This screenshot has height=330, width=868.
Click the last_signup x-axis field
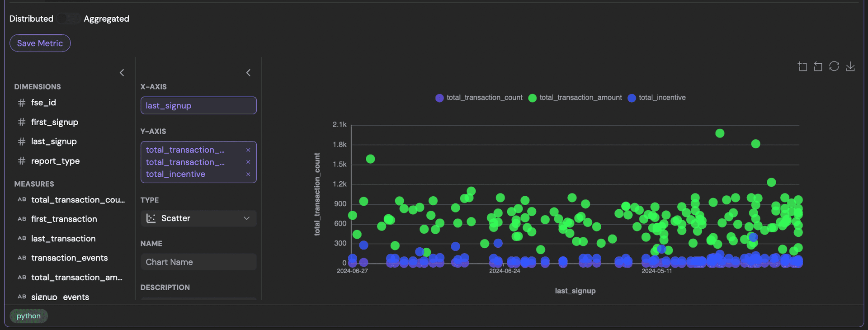(198, 105)
